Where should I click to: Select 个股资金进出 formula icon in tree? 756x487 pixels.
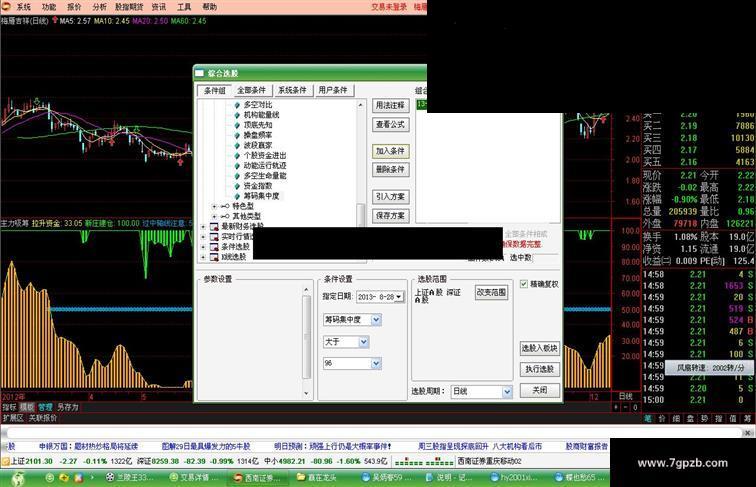coord(237,155)
